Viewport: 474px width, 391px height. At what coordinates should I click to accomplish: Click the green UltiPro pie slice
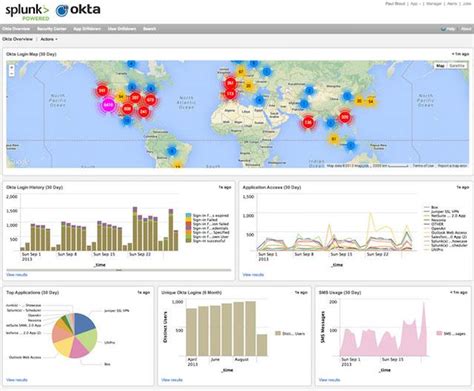[x=88, y=341]
